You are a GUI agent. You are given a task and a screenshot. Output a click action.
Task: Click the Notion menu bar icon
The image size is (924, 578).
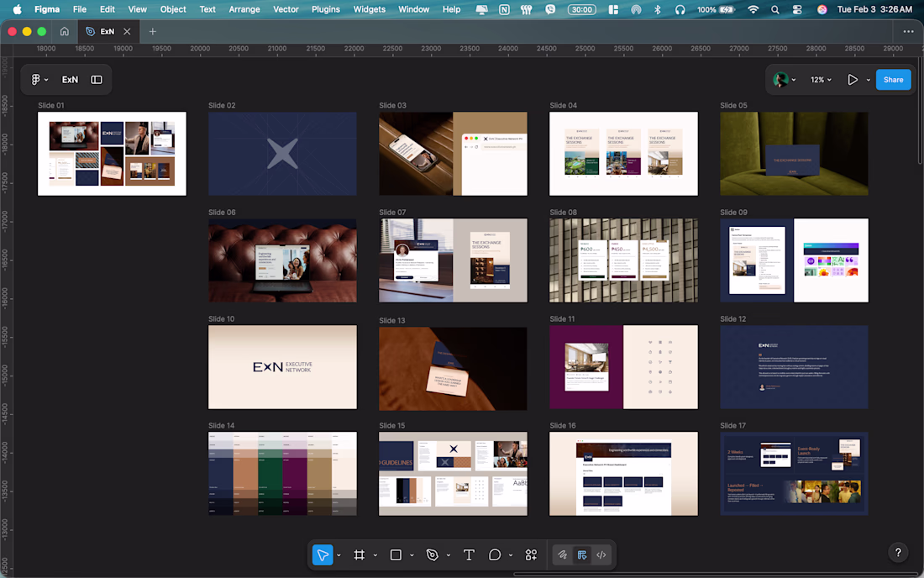click(505, 9)
